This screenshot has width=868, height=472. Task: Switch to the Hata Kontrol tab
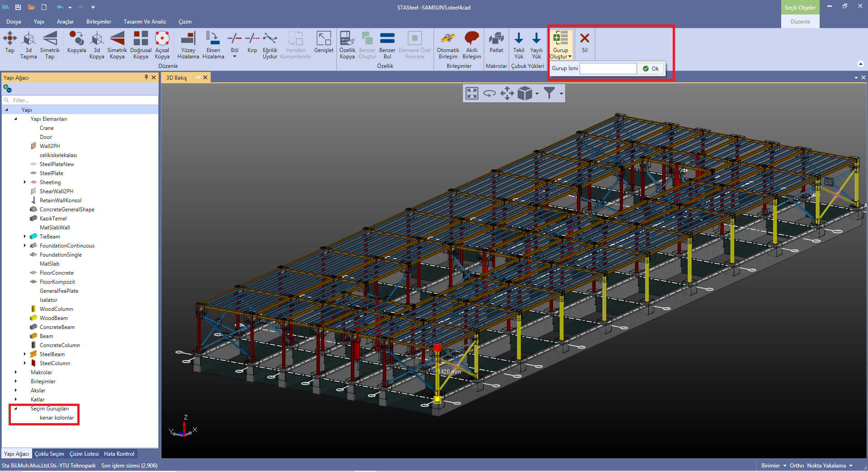[x=119, y=454]
